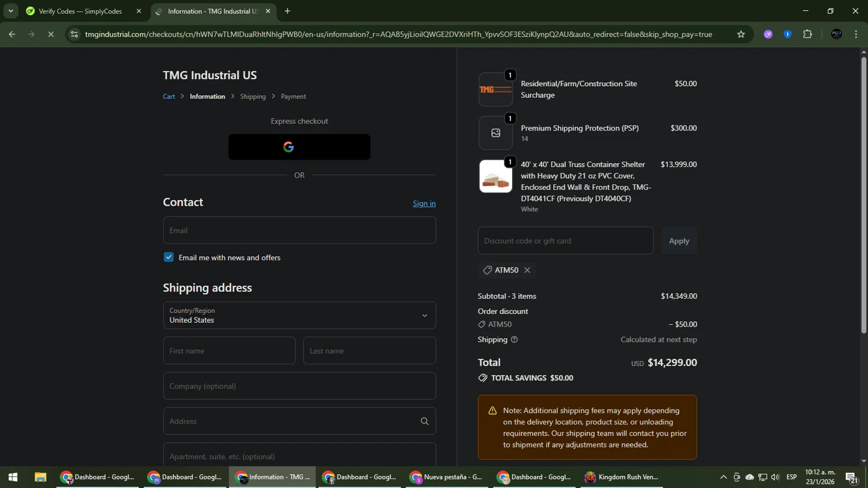Focus the Discount code or gift card field
The width and height of the screenshot is (868, 488).
(x=565, y=241)
